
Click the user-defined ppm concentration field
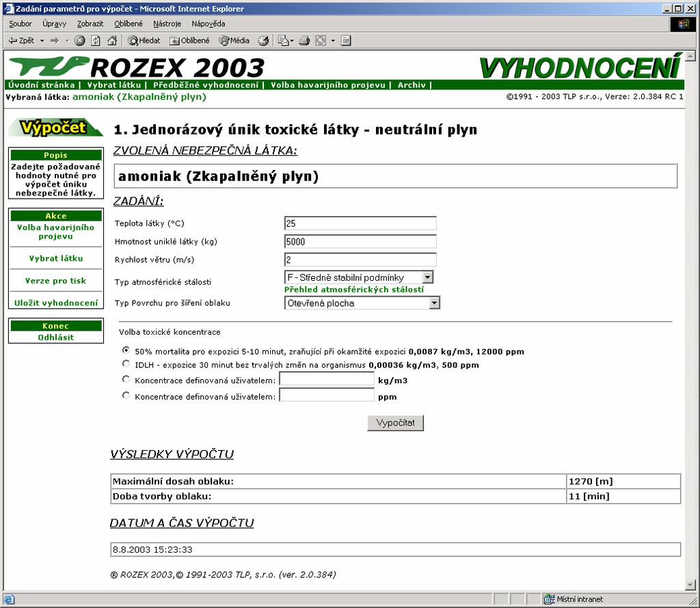pyautogui.click(x=327, y=396)
